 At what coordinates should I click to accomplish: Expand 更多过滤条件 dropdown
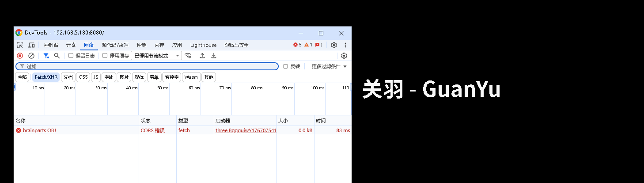329,66
